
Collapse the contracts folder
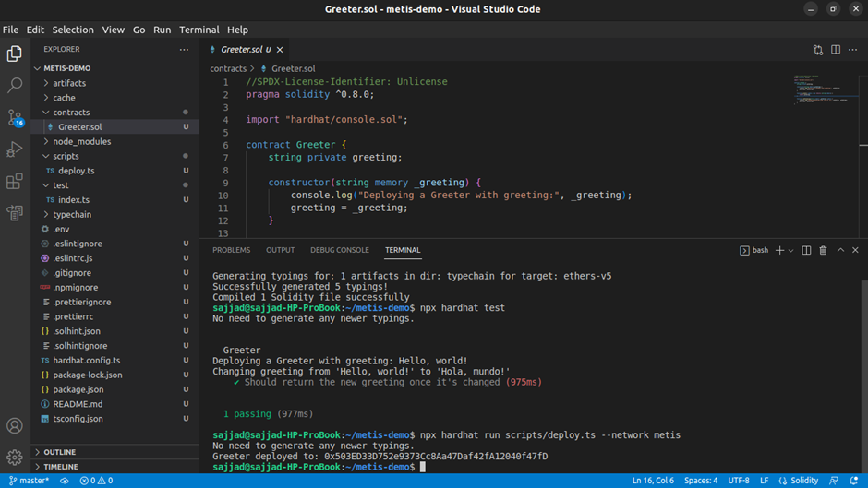[115, 113]
